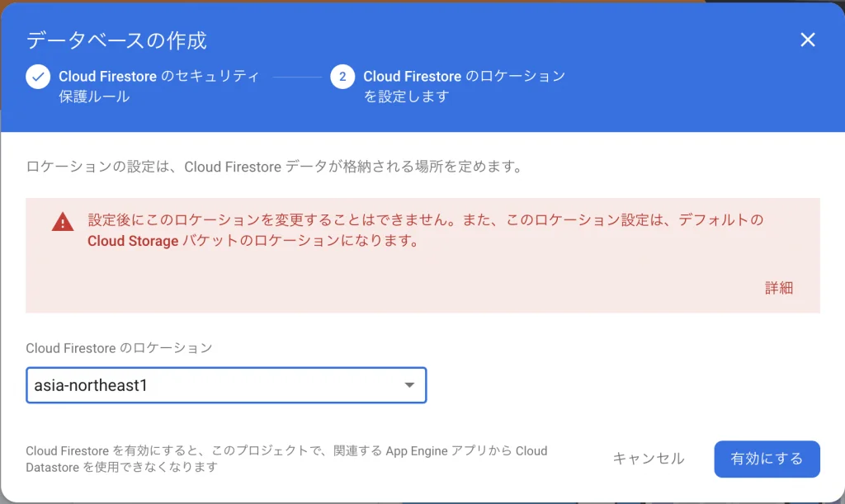Click the Cloud Firestore のロケーション field label

pos(119,348)
